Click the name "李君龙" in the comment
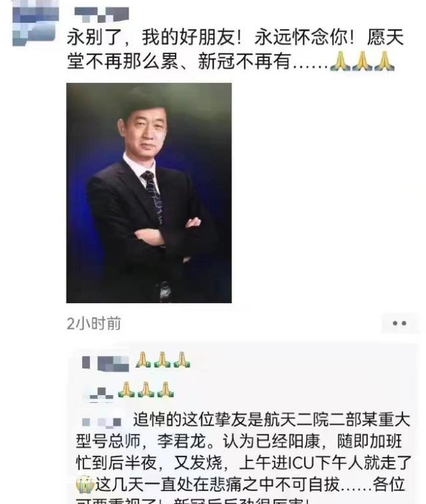This screenshot has width=426, height=504. coord(181,441)
